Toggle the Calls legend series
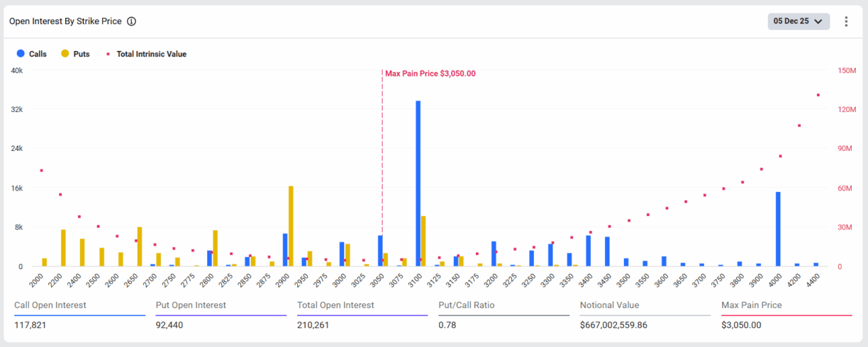Screen dimensions: 868x347 tap(38, 54)
